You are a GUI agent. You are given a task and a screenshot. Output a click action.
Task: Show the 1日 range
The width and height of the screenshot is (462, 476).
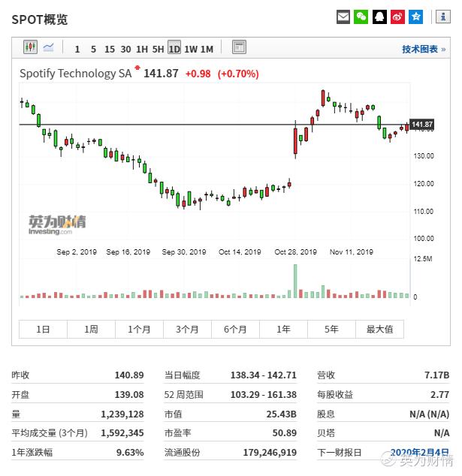[x=43, y=329]
